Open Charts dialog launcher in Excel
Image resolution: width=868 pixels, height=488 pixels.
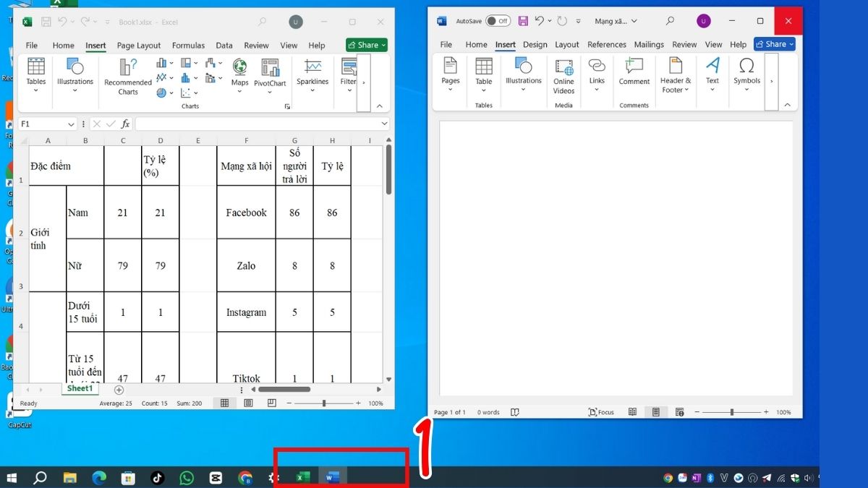[x=287, y=106]
